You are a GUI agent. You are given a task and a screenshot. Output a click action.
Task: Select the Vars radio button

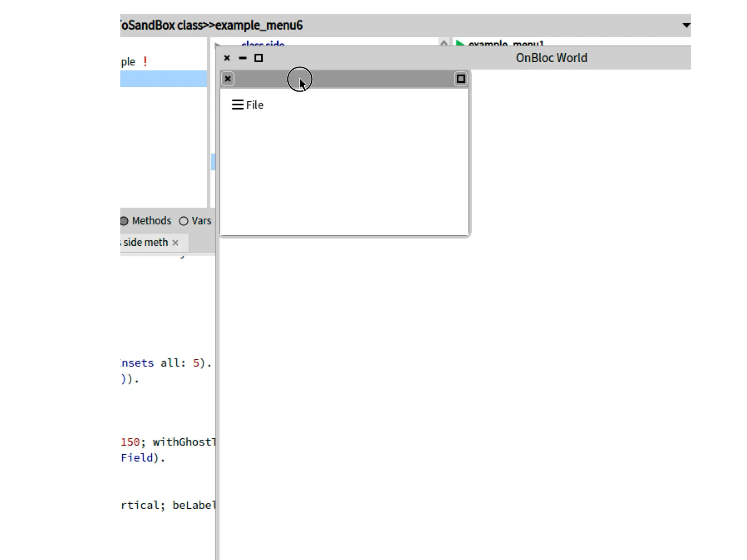click(x=183, y=221)
